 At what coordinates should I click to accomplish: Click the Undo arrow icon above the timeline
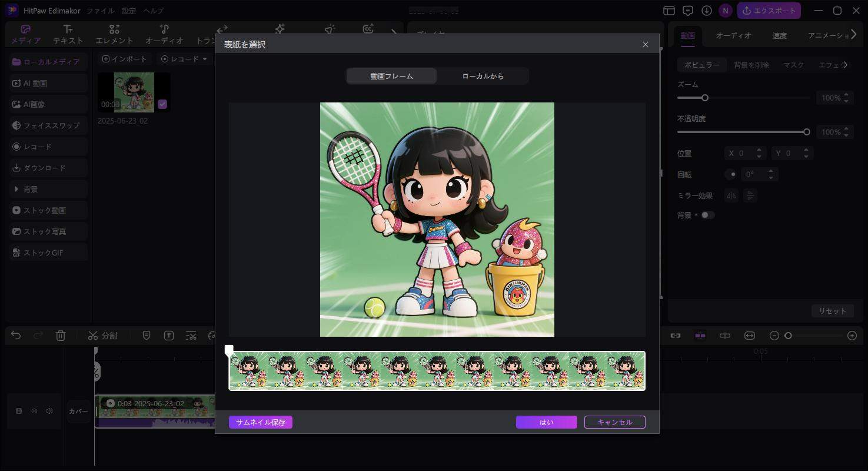15,335
